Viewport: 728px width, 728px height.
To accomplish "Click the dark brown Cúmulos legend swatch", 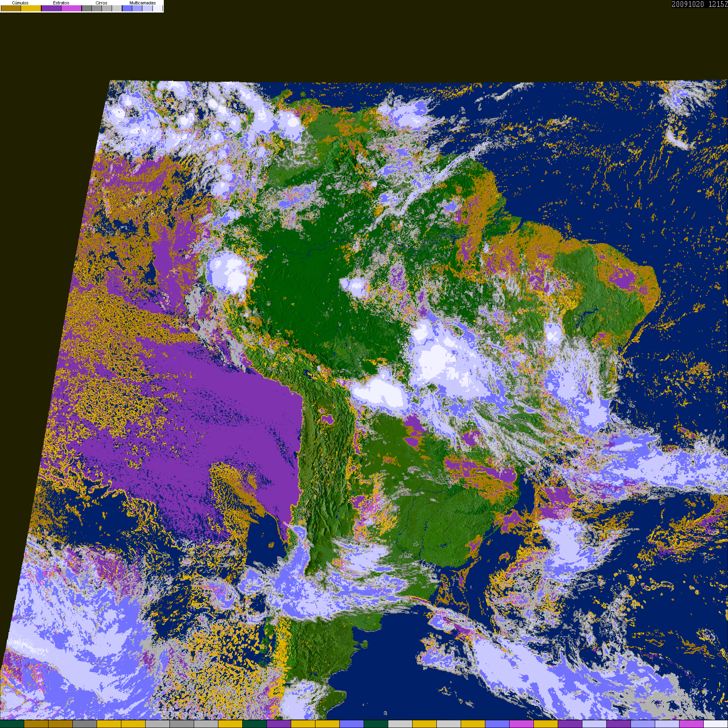I will pos(11,8).
